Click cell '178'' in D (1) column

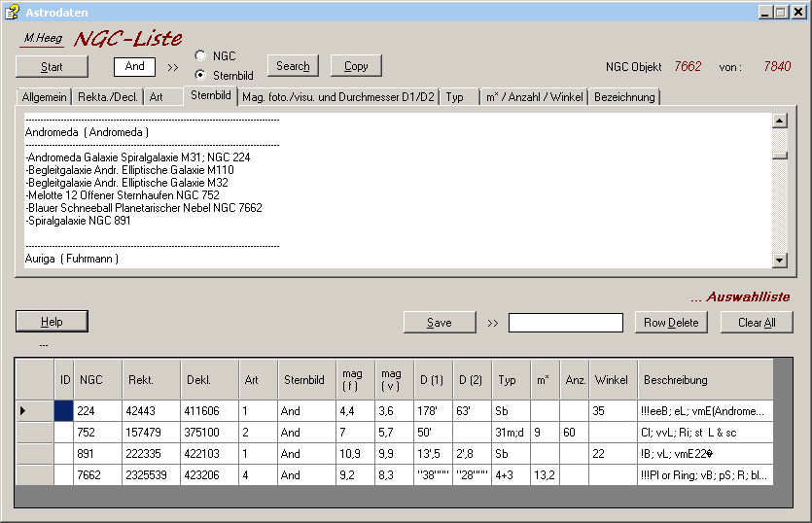pyautogui.click(x=434, y=410)
